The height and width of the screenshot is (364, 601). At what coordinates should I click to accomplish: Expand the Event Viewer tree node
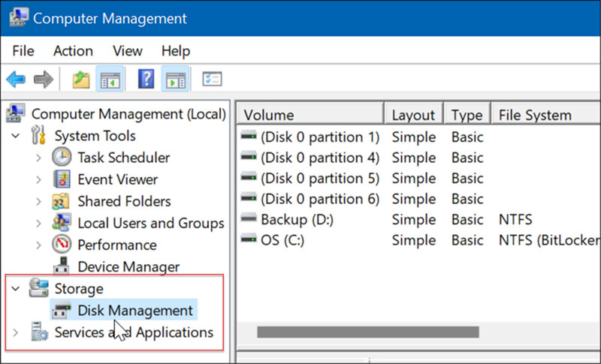[38, 179]
